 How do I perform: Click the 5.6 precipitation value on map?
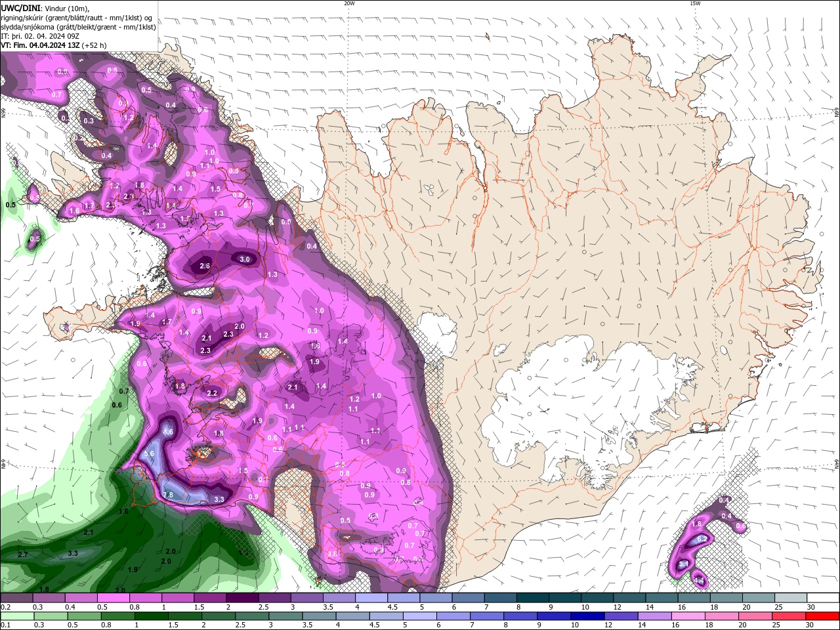[x=149, y=453]
